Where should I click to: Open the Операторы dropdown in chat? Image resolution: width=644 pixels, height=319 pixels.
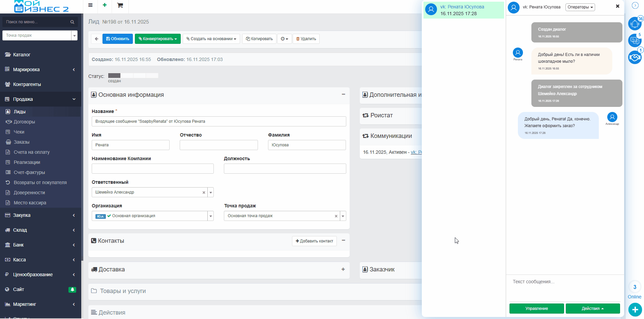click(x=580, y=7)
